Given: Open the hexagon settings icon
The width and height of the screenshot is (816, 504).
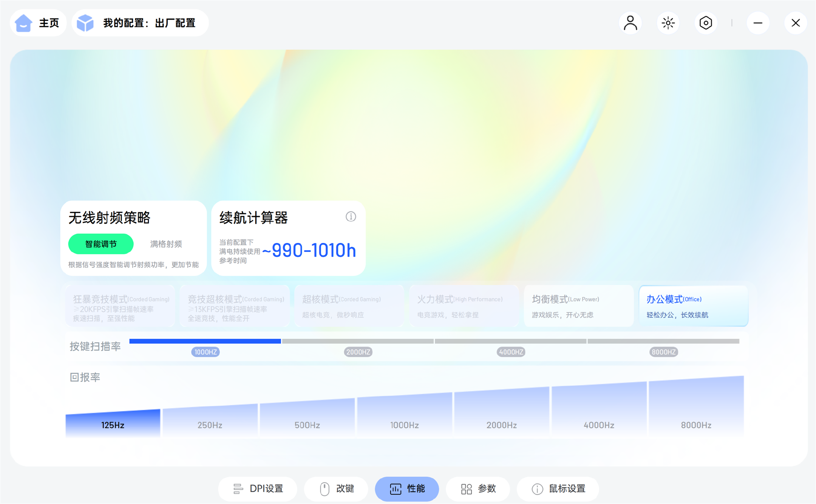Looking at the screenshot, I should click(x=705, y=23).
